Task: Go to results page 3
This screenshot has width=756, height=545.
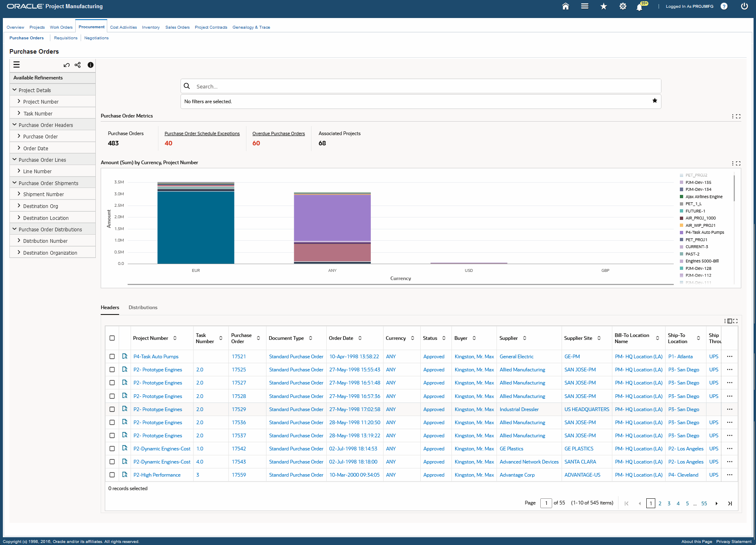Action: click(669, 503)
